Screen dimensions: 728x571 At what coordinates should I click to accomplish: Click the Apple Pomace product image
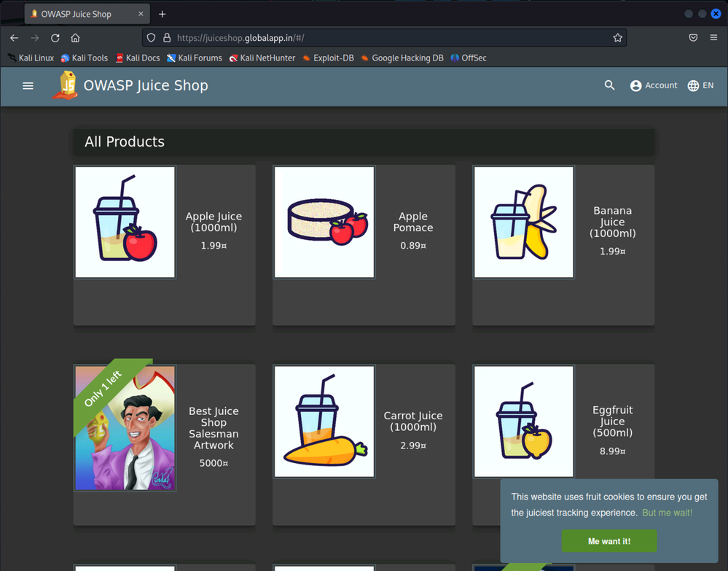tap(324, 222)
